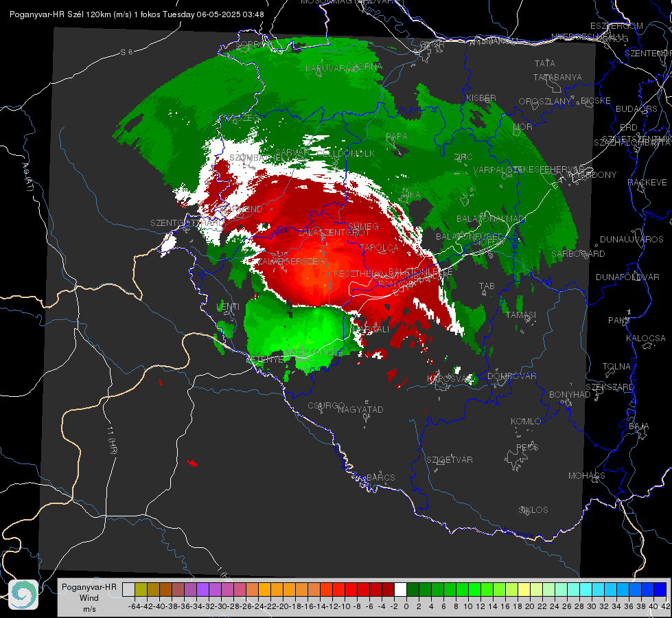Viewport: 672px width, 618px height.
Task: Click the CELLDOMOLK label
Action: [345, 153]
